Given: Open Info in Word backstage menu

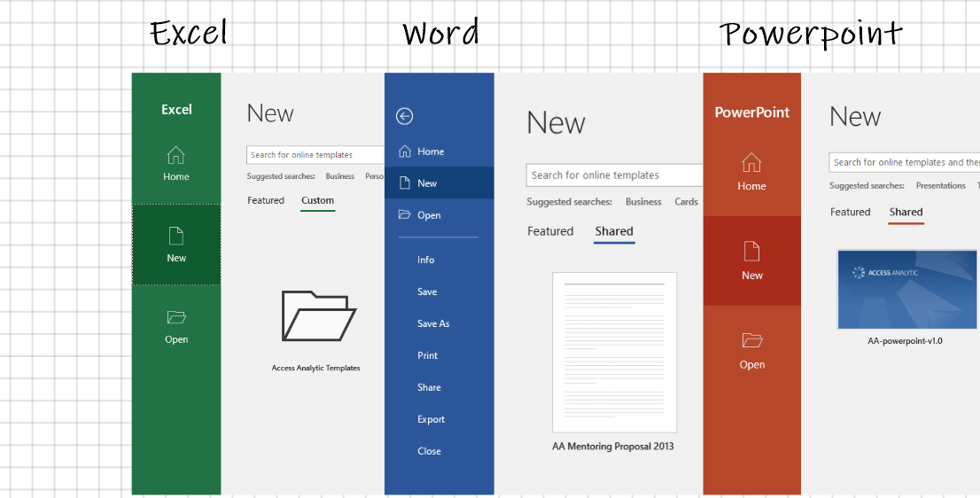Looking at the screenshot, I should [425, 260].
